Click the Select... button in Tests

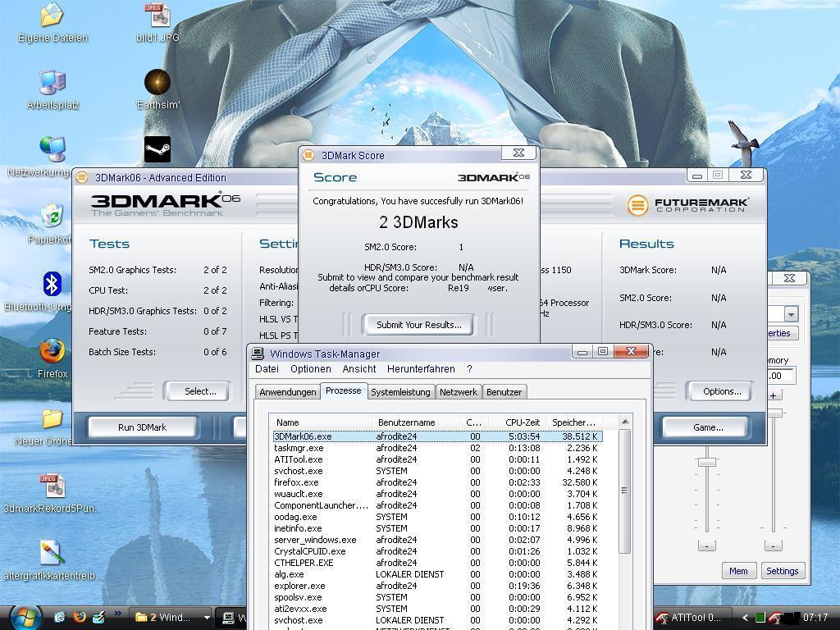[x=198, y=391]
